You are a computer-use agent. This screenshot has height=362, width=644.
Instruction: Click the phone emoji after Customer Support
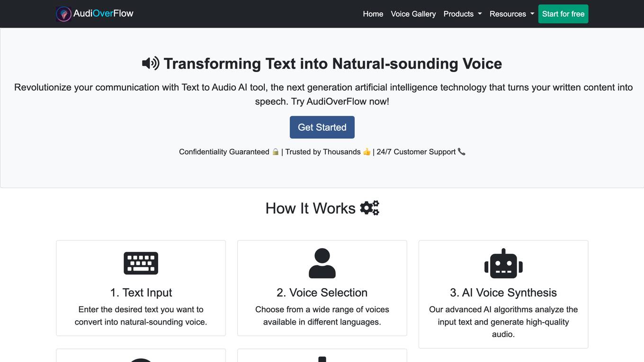click(462, 152)
